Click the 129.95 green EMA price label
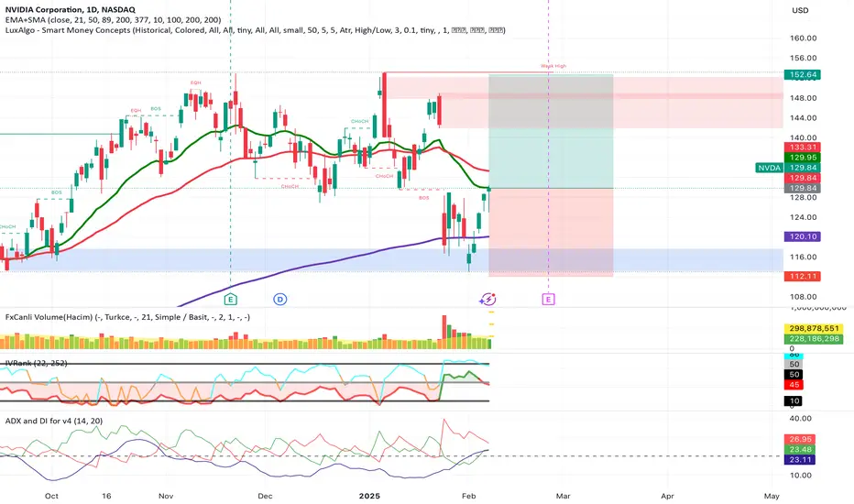The height and width of the screenshot is (504, 854). coord(803,158)
